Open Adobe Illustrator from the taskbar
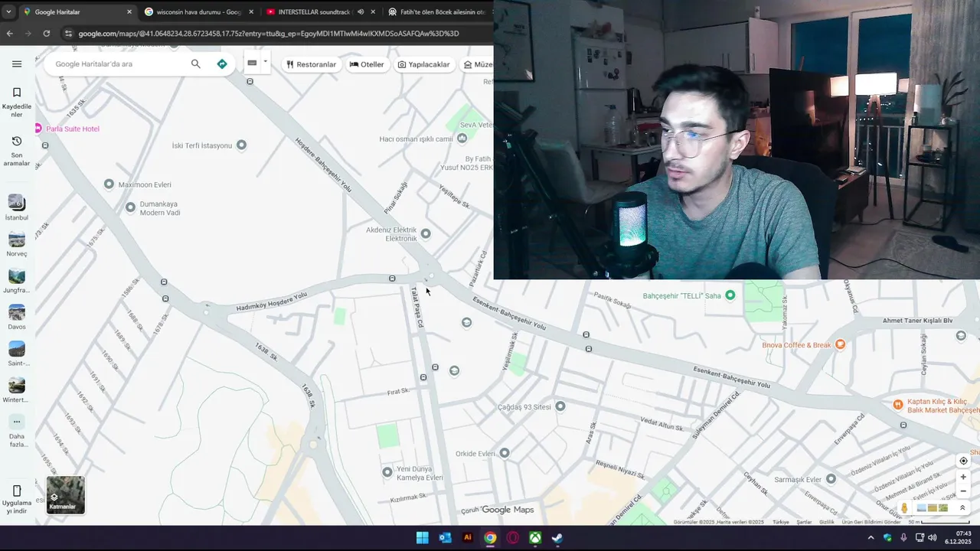This screenshot has height=551, width=980. point(468,538)
